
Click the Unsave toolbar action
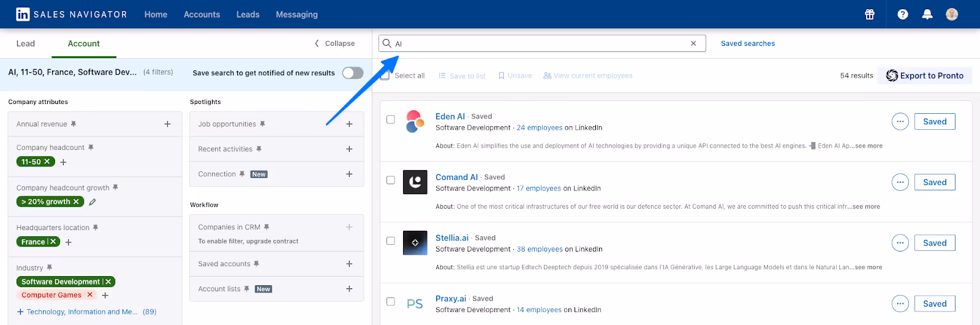pyautogui.click(x=515, y=76)
